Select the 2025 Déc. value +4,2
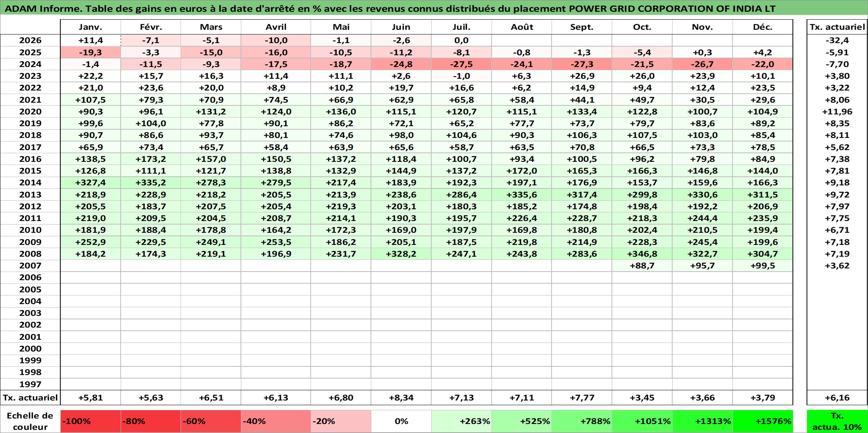Image resolution: width=868 pixels, height=433 pixels. coord(763,53)
